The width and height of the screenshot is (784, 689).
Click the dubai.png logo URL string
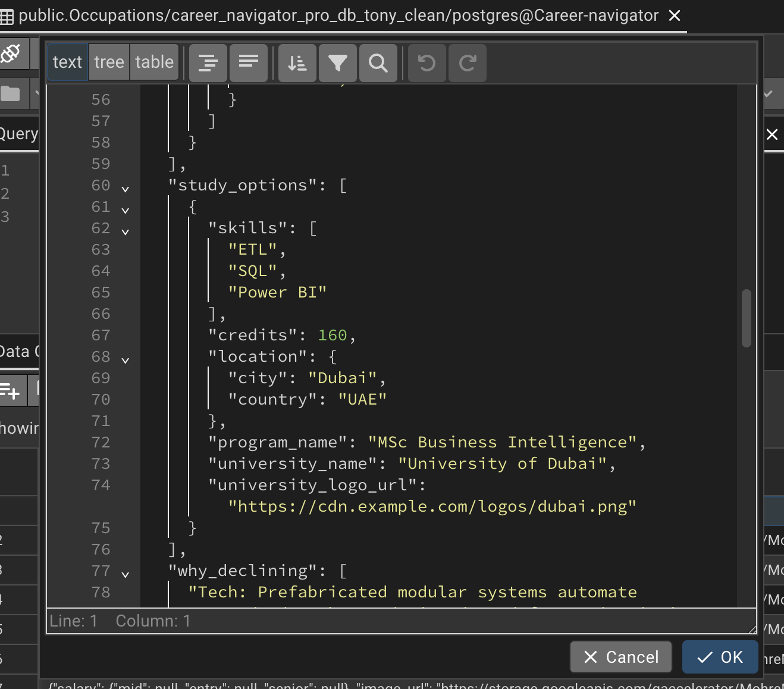[x=432, y=506]
